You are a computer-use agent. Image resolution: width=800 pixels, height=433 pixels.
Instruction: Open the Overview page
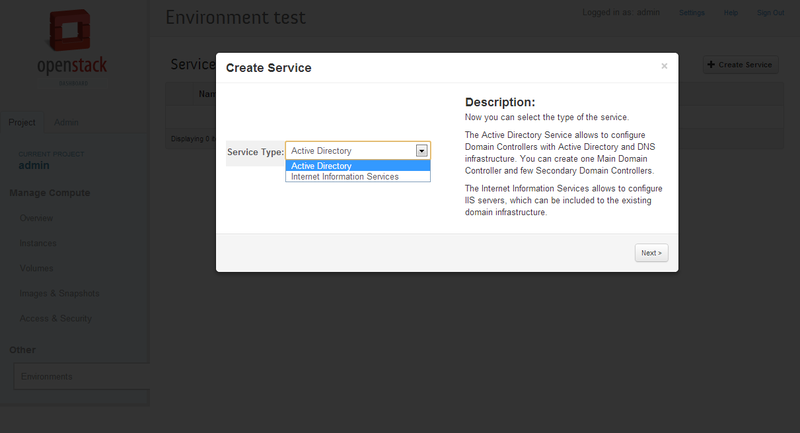[x=36, y=218]
